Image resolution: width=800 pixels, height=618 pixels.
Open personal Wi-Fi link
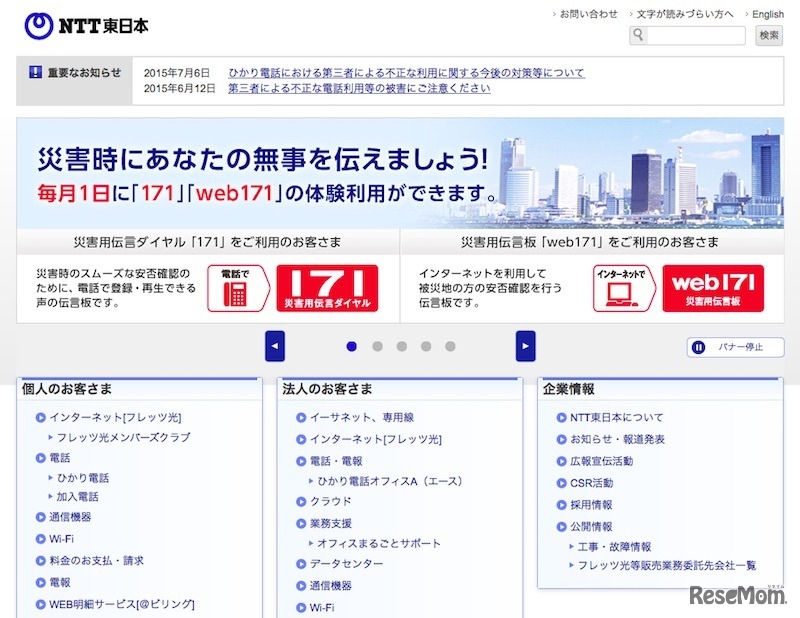coord(61,539)
